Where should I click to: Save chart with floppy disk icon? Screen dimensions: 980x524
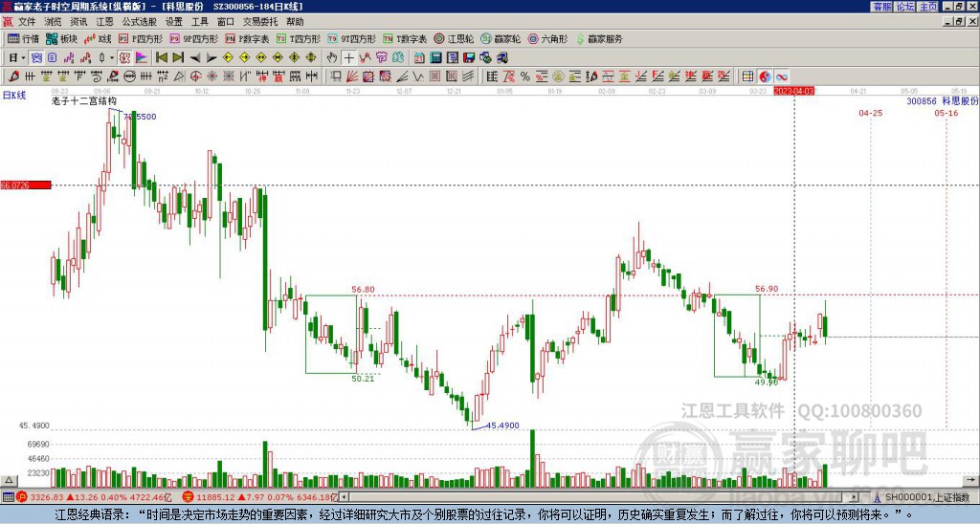point(469,57)
